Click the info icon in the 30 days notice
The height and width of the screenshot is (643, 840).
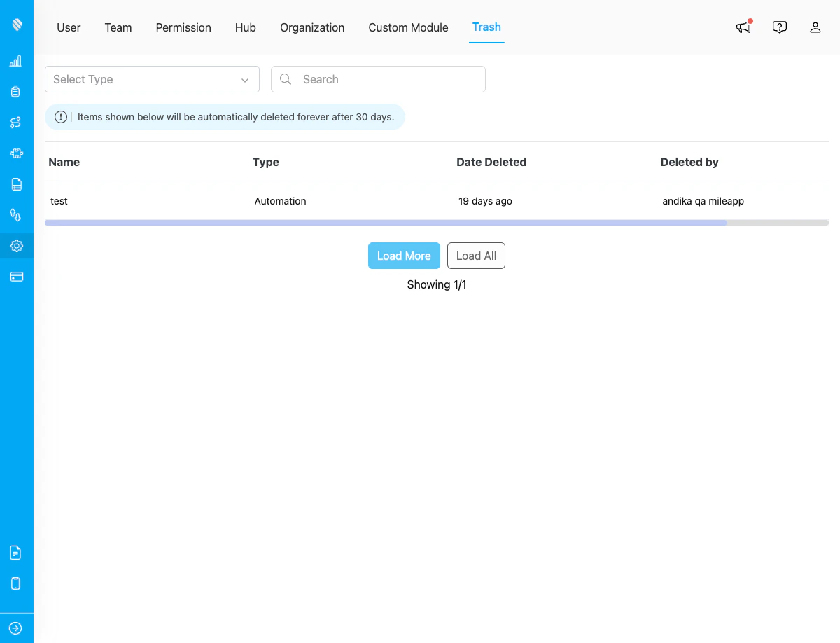[x=61, y=117]
